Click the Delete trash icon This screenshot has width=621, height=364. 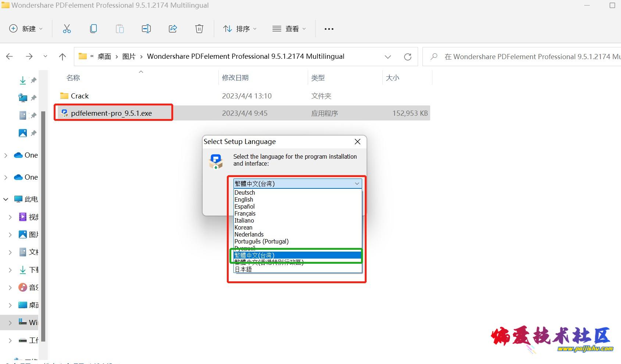(x=199, y=29)
